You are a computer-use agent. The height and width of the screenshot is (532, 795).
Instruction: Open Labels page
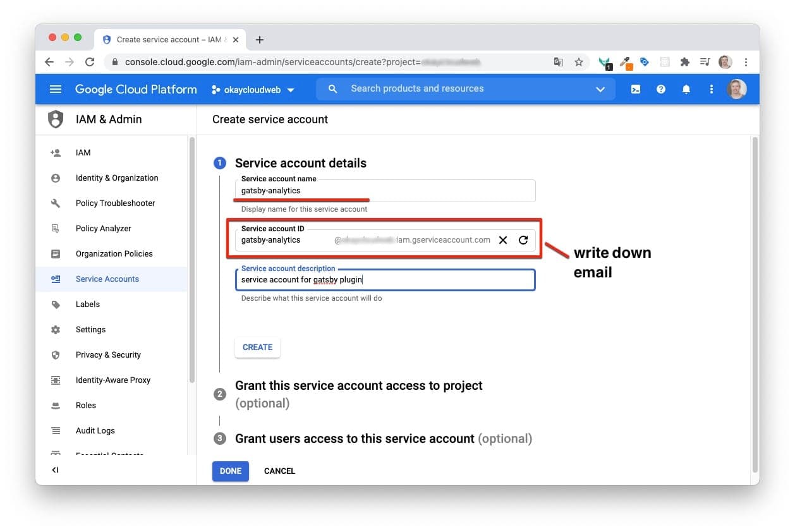[111, 304]
